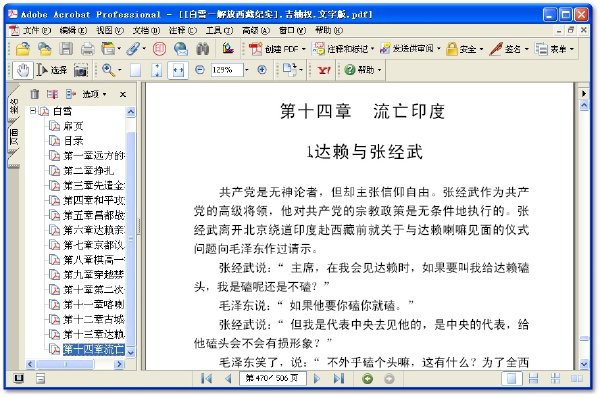Open the 高级 menu

click(256, 30)
